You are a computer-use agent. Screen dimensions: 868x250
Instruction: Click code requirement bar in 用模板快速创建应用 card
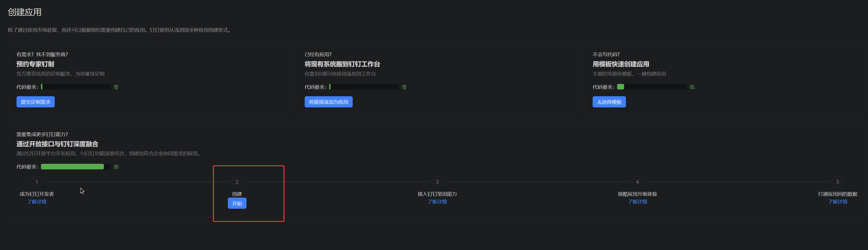tap(652, 87)
